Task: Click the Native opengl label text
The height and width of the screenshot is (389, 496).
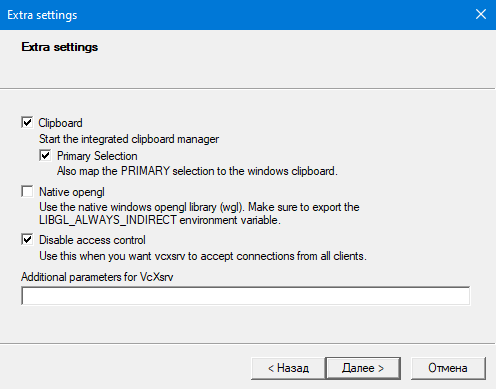Action: tap(72, 192)
